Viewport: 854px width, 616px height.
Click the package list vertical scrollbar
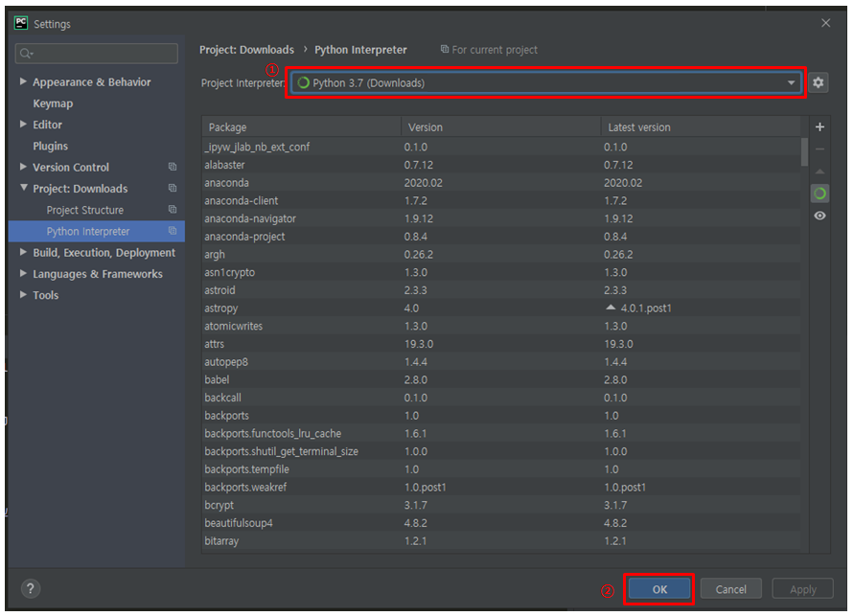coord(804,151)
